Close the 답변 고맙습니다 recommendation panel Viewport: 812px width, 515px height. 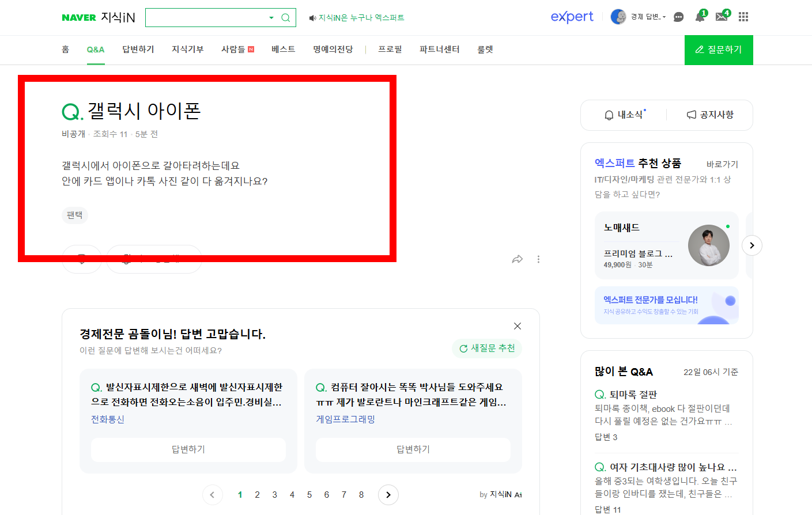point(518,326)
